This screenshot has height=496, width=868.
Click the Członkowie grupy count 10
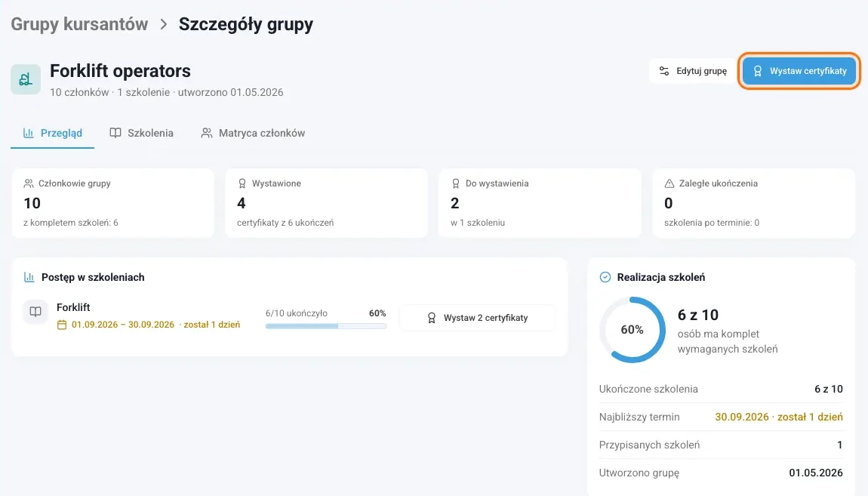pos(32,203)
